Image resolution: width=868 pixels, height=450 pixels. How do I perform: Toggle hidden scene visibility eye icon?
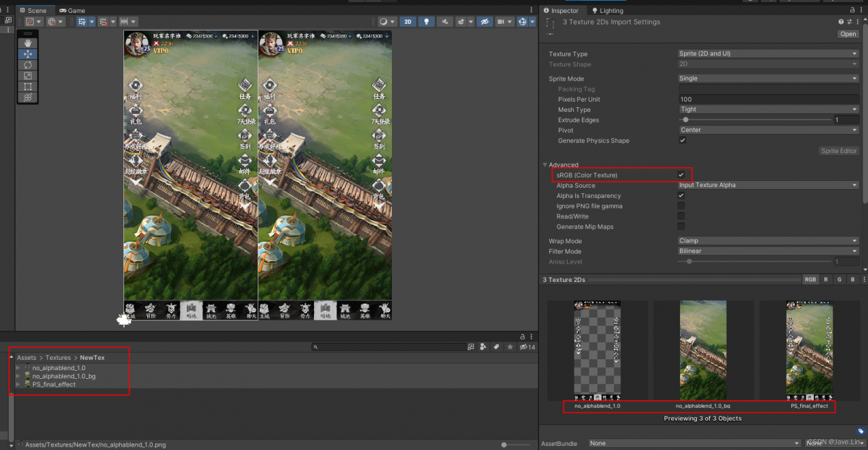pyautogui.click(x=484, y=22)
